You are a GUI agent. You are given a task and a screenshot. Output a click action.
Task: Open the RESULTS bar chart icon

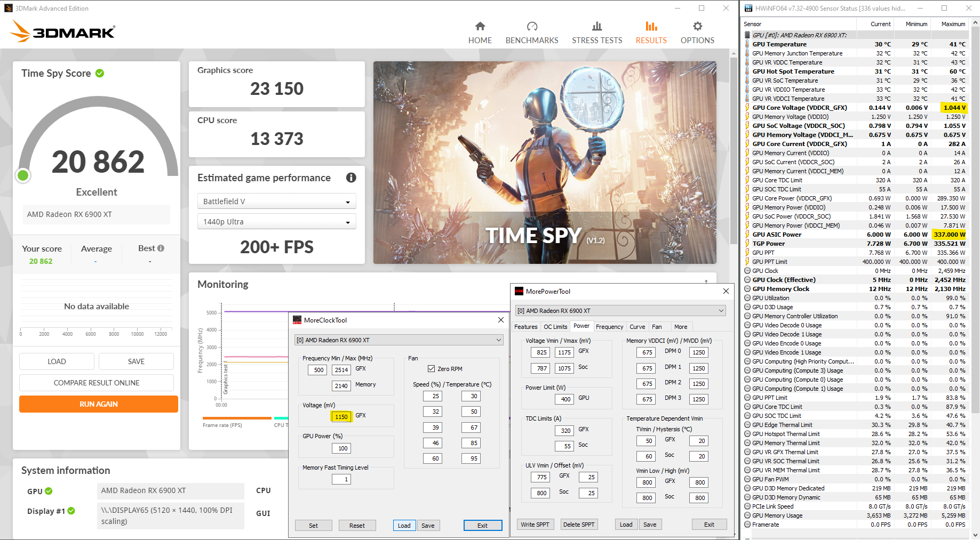[651, 26]
